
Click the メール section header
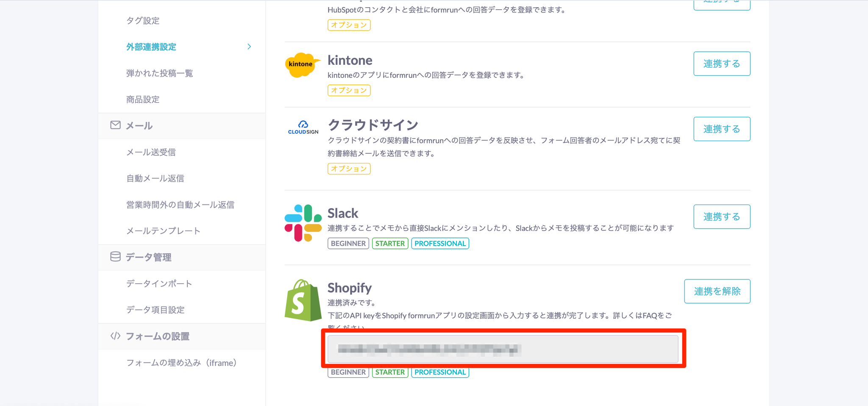point(182,126)
